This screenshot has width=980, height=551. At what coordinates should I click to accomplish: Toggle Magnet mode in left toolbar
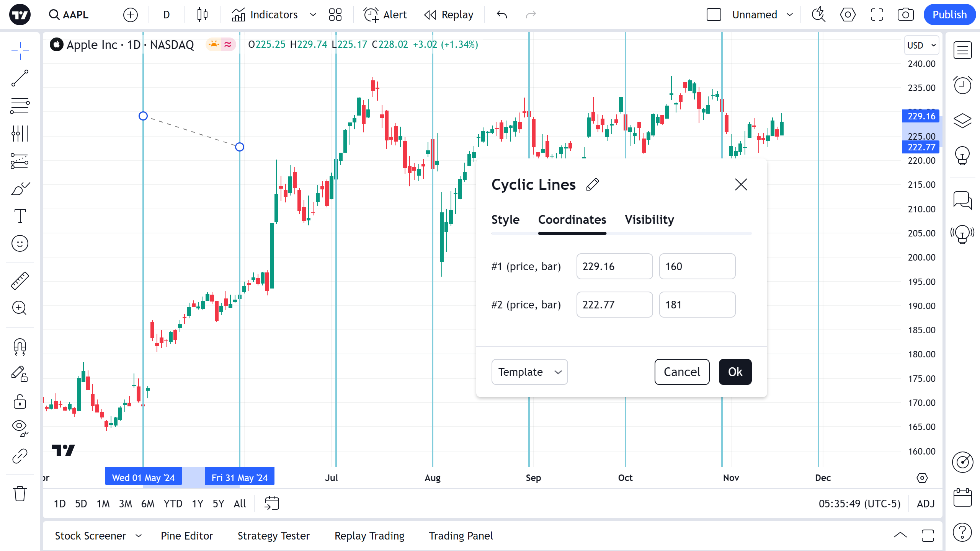click(x=20, y=347)
